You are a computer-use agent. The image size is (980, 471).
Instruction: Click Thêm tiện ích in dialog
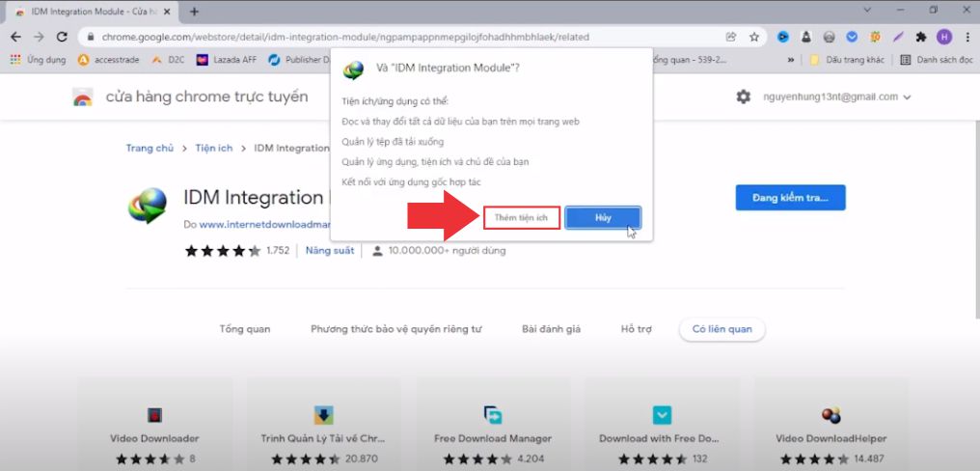tap(521, 218)
